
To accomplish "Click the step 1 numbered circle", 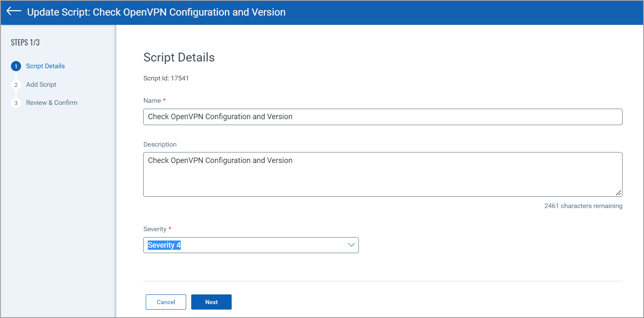I will 16,66.
